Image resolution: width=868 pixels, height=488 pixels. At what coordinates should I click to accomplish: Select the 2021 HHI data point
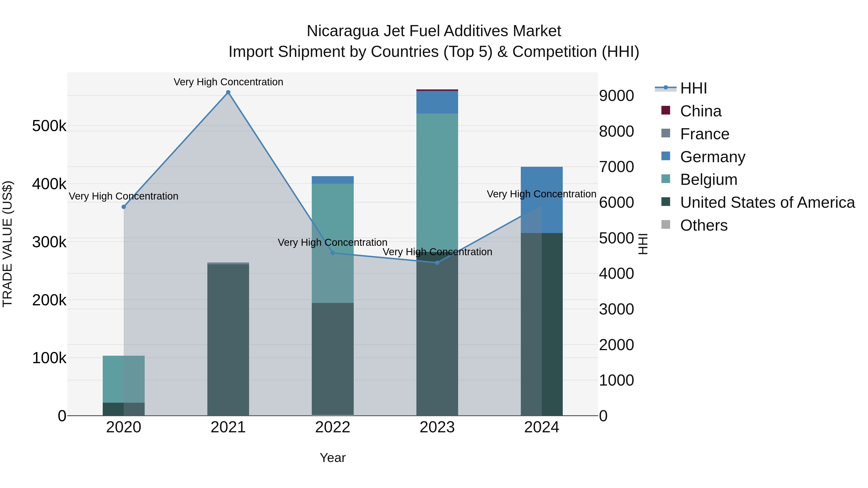pyautogui.click(x=228, y=92)
